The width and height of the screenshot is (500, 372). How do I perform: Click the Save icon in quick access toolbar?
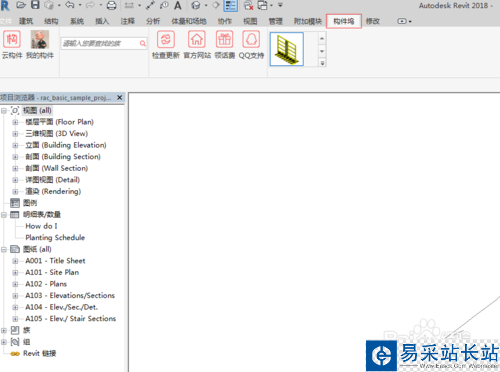35,5
